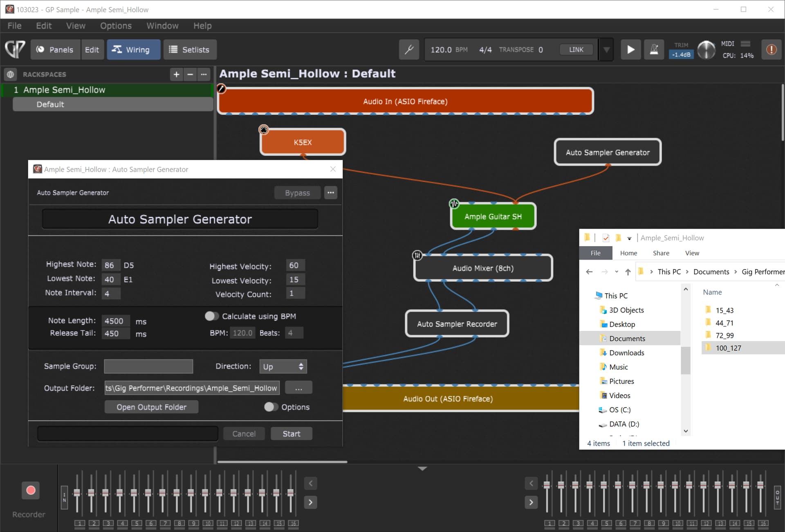Select Documents in Explorer tree
Viewport: 785px width, 532px height.
[x=627, y=338]
